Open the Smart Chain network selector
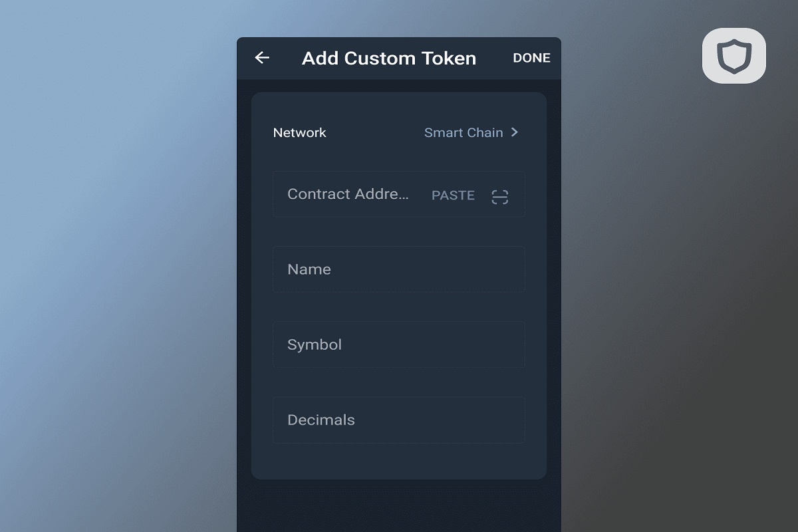 (x=471, y=132)
